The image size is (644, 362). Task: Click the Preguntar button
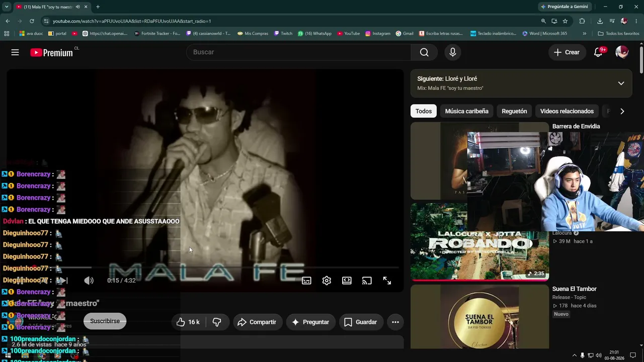(x=310, y=322)
